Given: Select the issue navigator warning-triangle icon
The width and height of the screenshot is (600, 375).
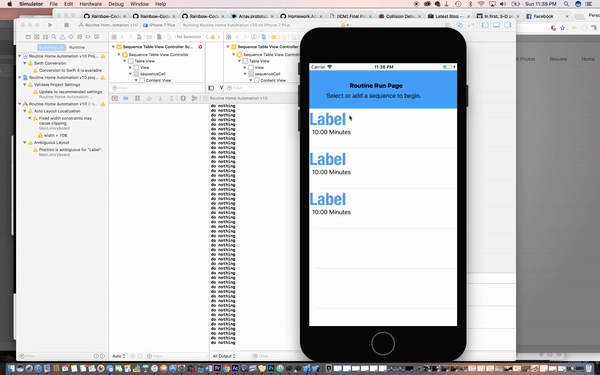Looking at the screenshot, I should [62, 37].
